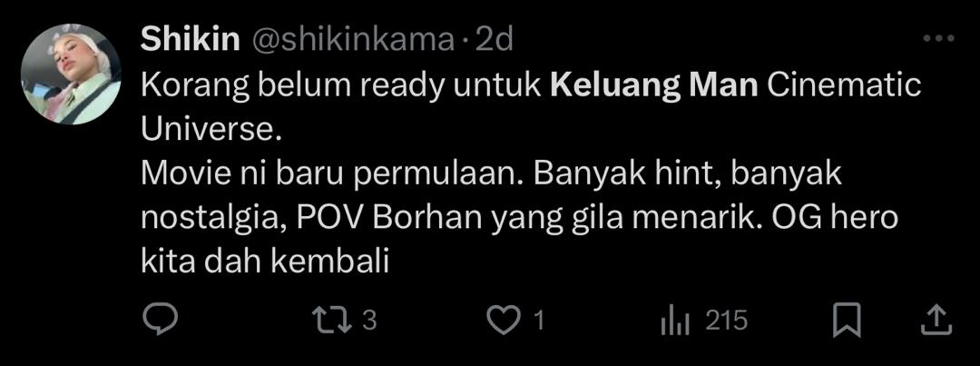Image resolution: width=980 pixels, height=366 pixels.
Task: Bookmark this Keluang Man tweet
Action: coord(847,321)
